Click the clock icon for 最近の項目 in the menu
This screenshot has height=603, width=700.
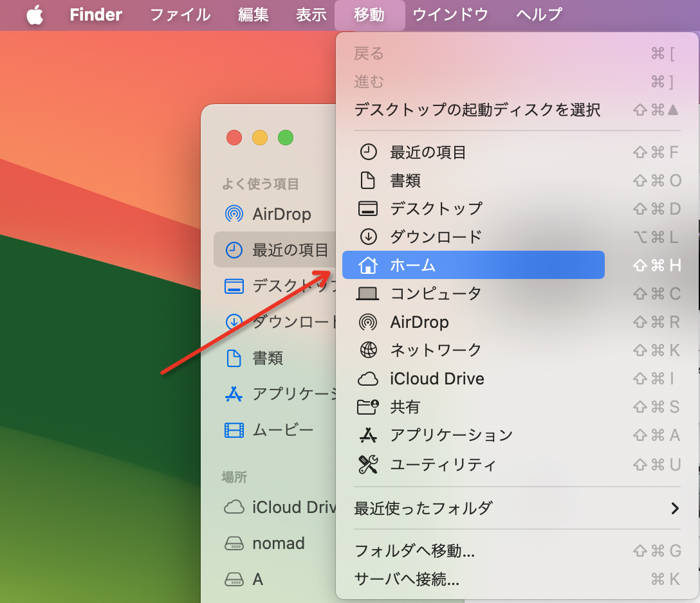[x=368, y=152]
